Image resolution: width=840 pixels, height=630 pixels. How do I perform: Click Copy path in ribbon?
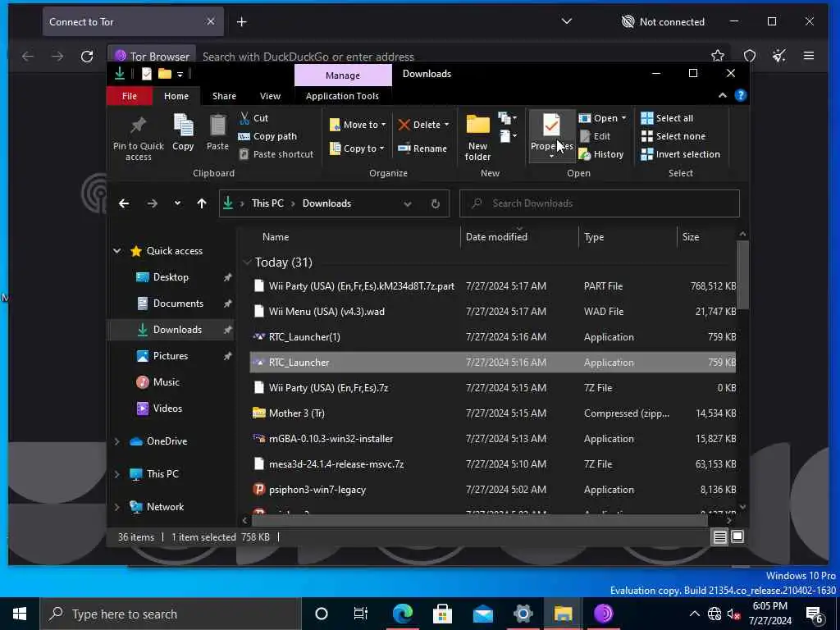(267, 136)
